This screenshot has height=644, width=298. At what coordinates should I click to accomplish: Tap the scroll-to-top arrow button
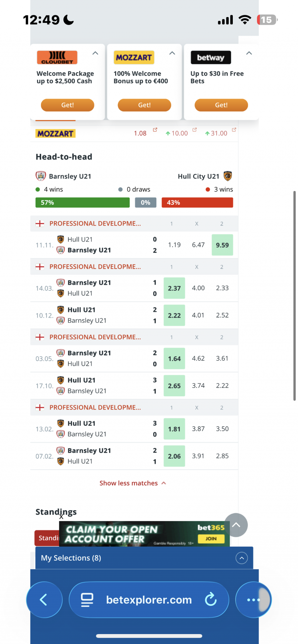[236, 525]
